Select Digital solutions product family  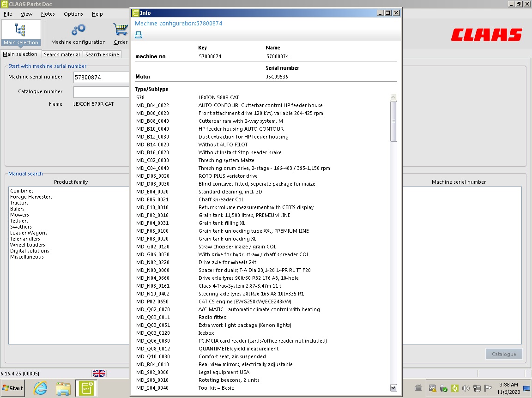[30, 251]
